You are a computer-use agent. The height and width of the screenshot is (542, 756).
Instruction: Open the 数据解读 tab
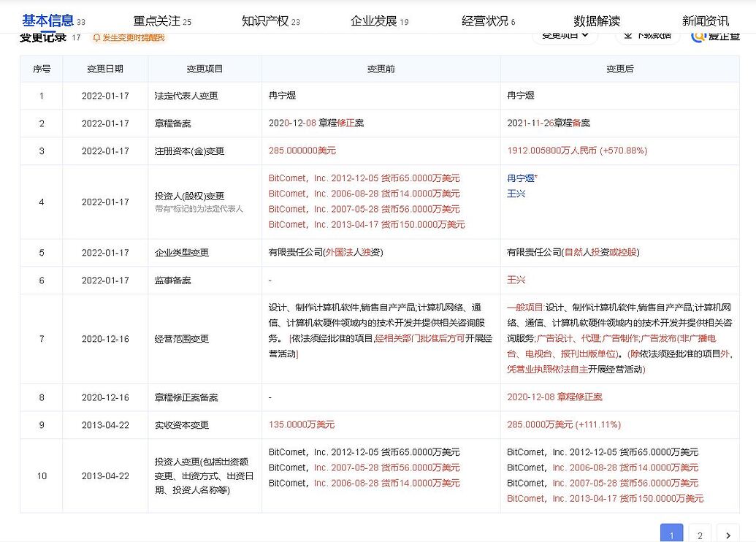click(x=597, y=20)
